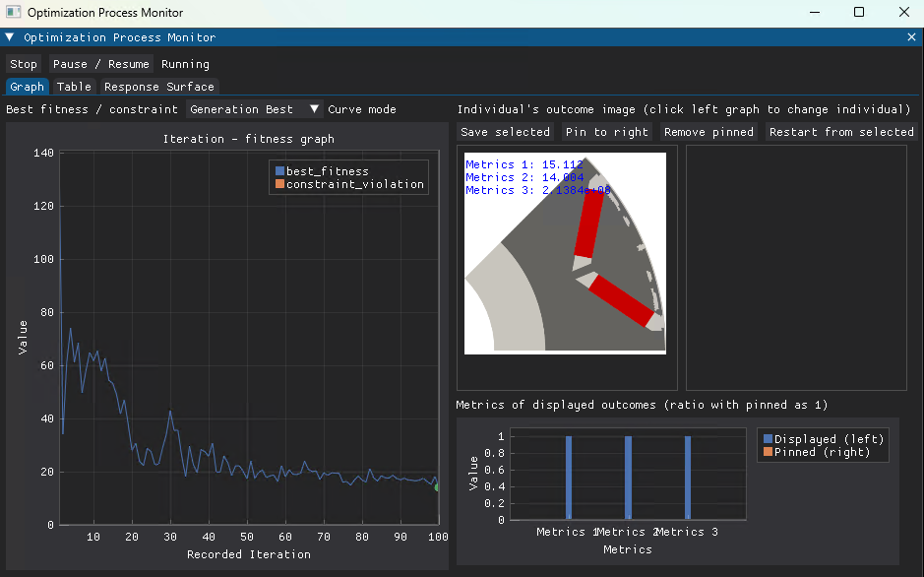924x577 pixels.
Task: Pin the displayed outcome to right
Action: pos(607,132)
